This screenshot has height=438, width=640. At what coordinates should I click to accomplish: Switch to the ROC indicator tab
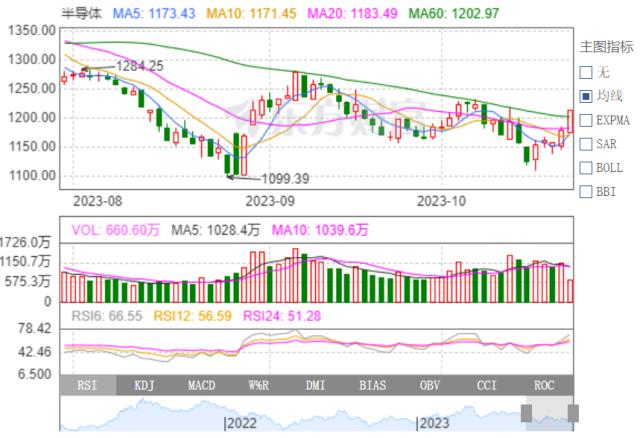point(544,385)
